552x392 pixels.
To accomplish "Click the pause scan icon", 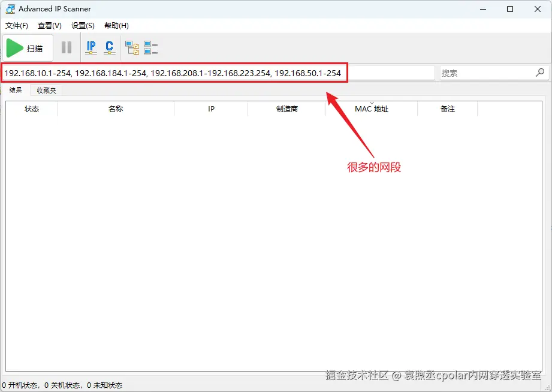I will (x=67, y=47).
